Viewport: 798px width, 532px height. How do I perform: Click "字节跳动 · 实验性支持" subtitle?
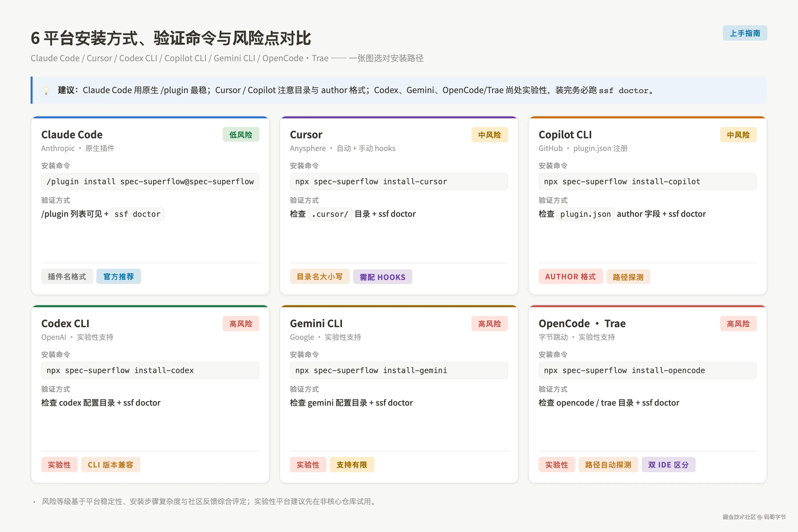[x=577, y=337]
